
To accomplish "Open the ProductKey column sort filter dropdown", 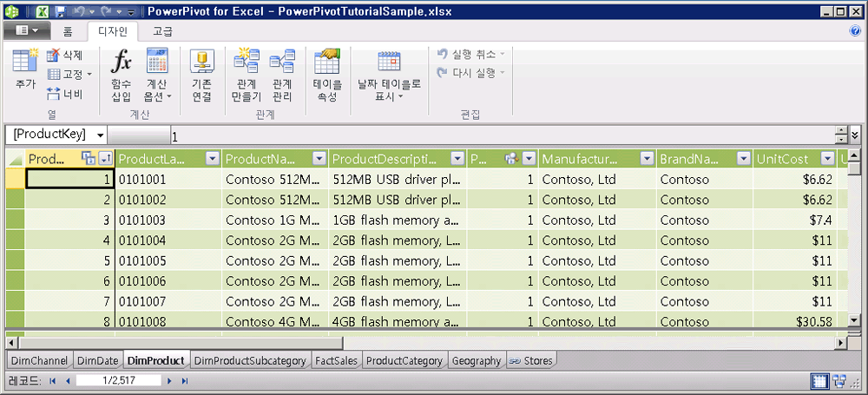I will tap(105, 159).
